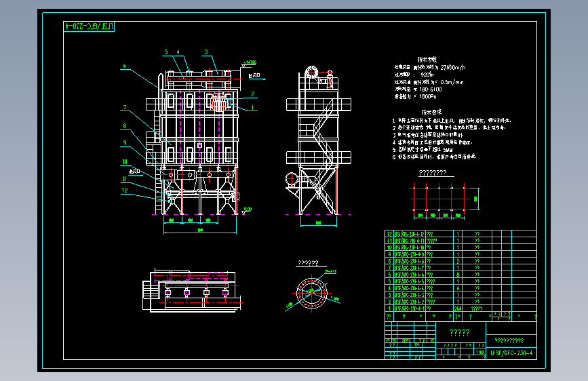The width and height of the screenshot is (588, 381).
Task: Pick balloon callout 9 left of the elevation
Action: 125,143
